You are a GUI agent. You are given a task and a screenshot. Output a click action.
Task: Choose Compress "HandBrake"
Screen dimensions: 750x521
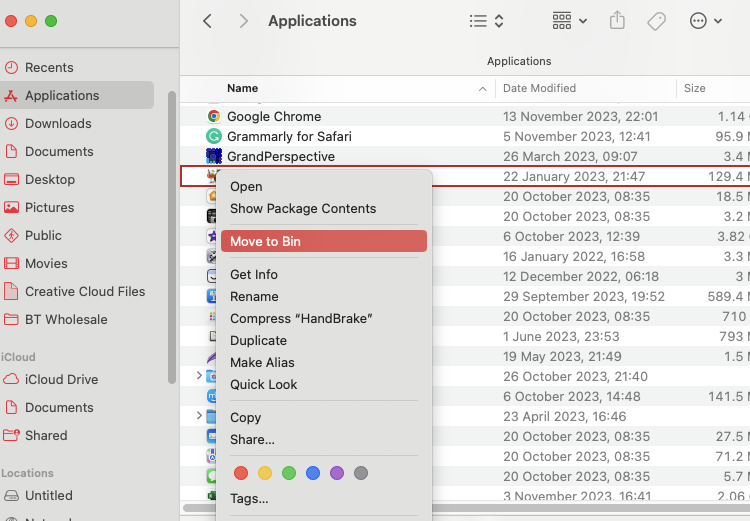pos(324,319)
